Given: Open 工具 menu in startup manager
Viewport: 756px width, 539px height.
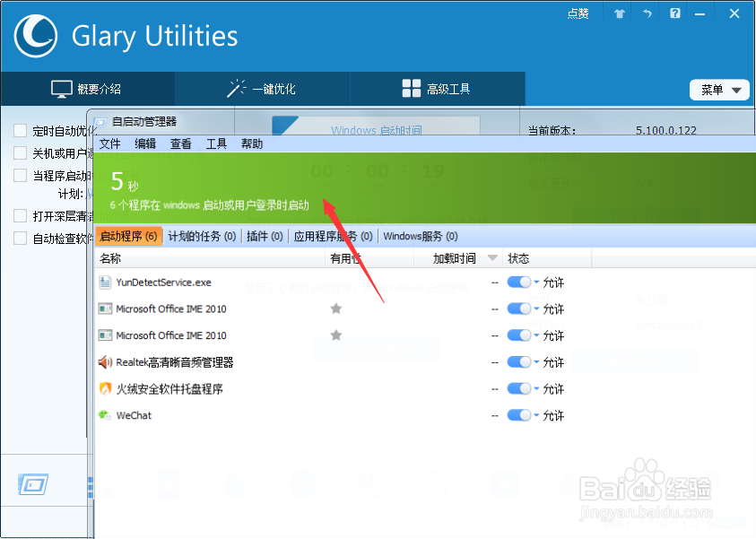Looking at the screenshot, I should [216, 143].
